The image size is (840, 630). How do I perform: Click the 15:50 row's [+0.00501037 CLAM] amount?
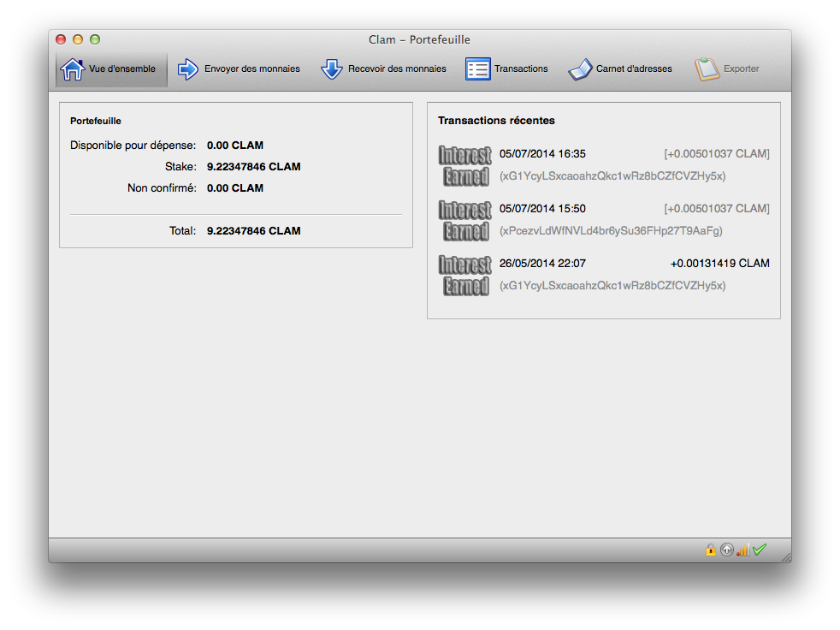[x=717, y=209]
